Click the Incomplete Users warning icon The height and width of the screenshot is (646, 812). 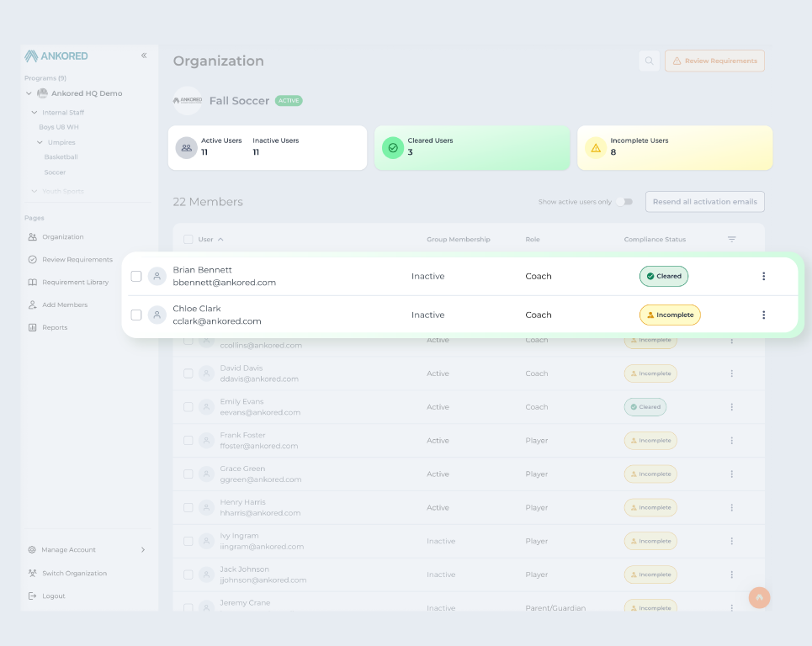pos(596,148)
